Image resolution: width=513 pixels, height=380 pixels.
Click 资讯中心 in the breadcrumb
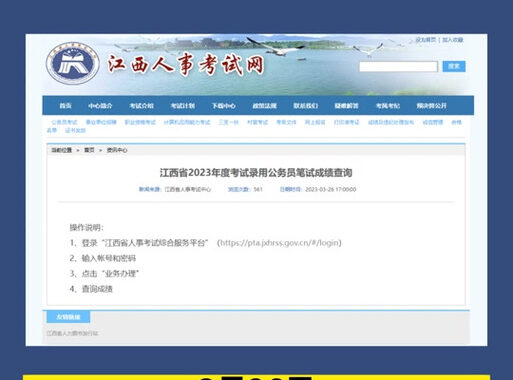tap(117, 150)
